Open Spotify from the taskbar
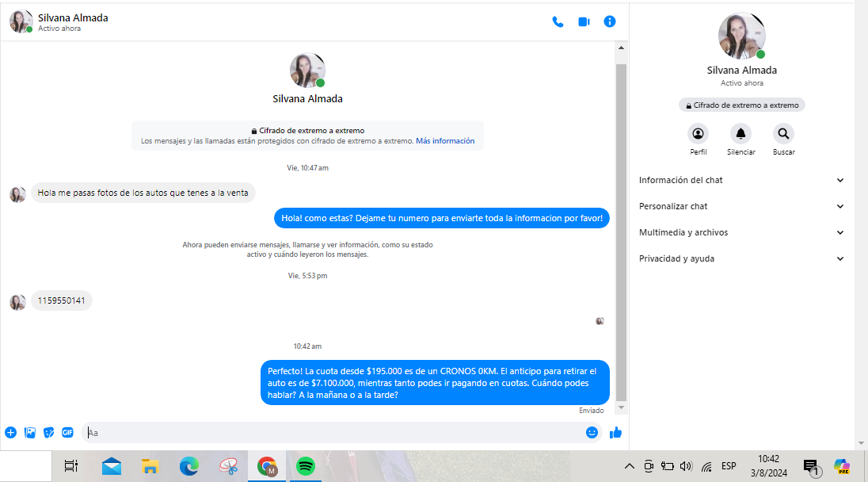Viewport: 868px width, 482px height. 306,466
